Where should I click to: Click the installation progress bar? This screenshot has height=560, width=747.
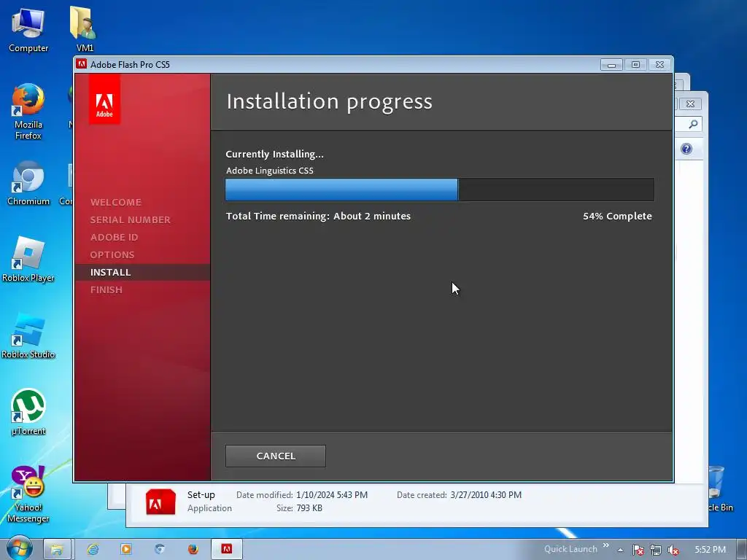(x=439, y=190)
